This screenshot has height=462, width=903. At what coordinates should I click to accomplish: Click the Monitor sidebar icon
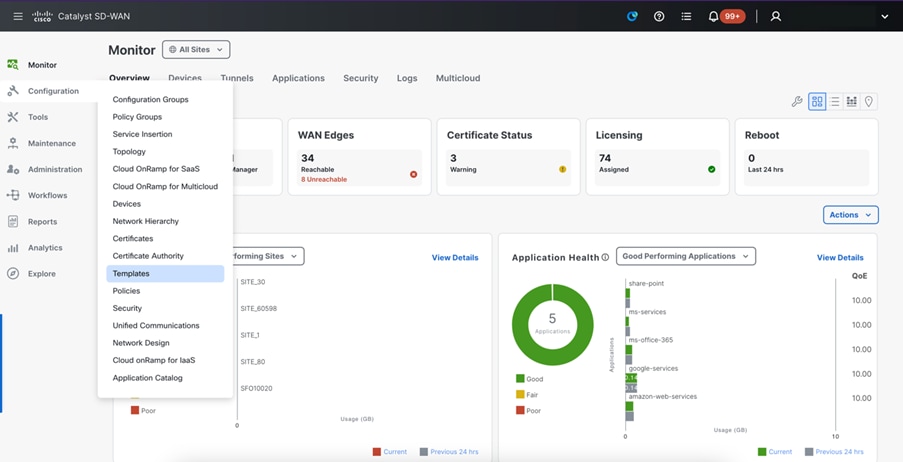[13, 65]
